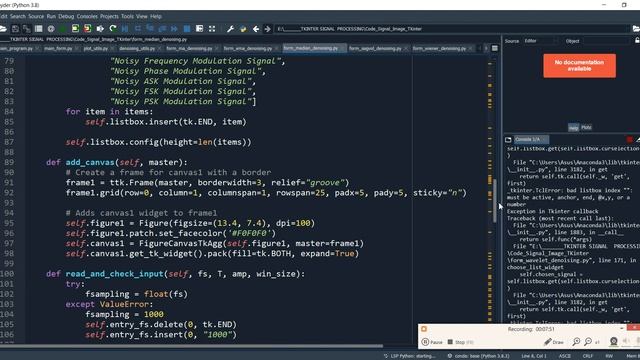Image resolution: width=640 pixels, height=360 pixels.
Task: Open the Source menu
Action: (x=36, y=16)
